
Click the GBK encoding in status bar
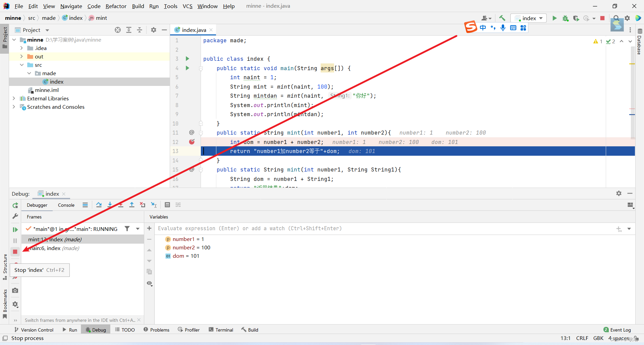[598, 338]
